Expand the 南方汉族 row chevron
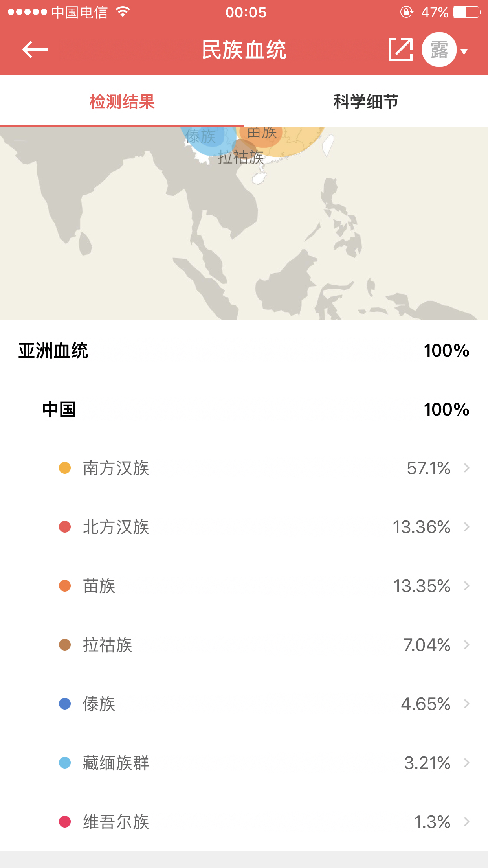 pyautogui.click(x=467, y=468)
